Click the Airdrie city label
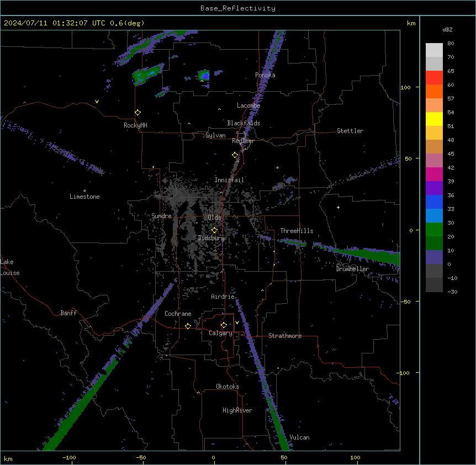Viewport: 476px width, 465px height. (x=223, y=297)
